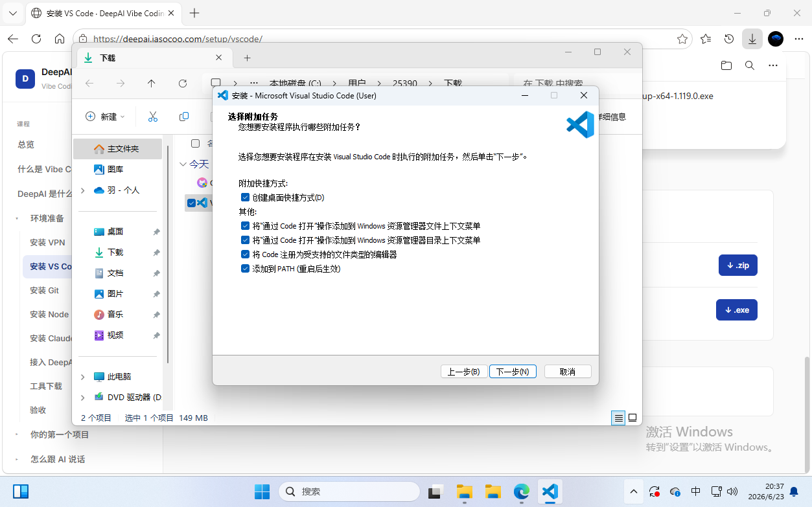The height and width of the screenshot is (507, 812).
Task: Open browser downloads button
Action: point(752,39)
